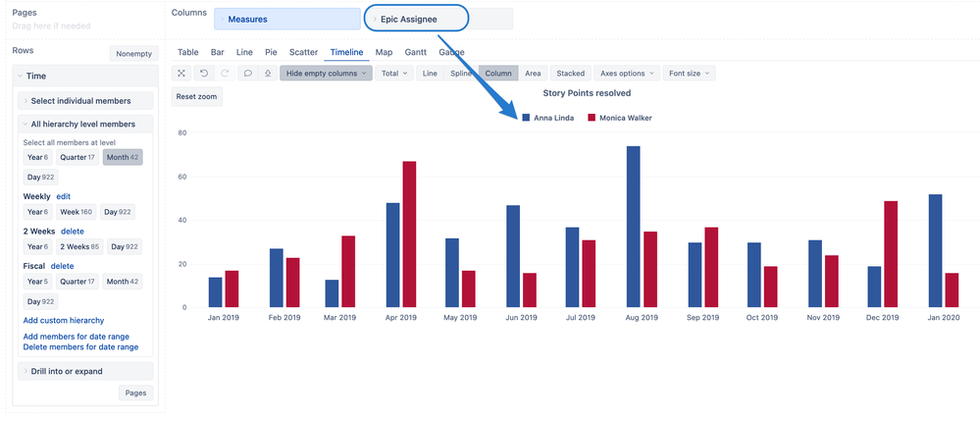This screenshot has width=980, height=421.
Task: Set chart type to Line in toolbar
Action: [x=430, y=74]
